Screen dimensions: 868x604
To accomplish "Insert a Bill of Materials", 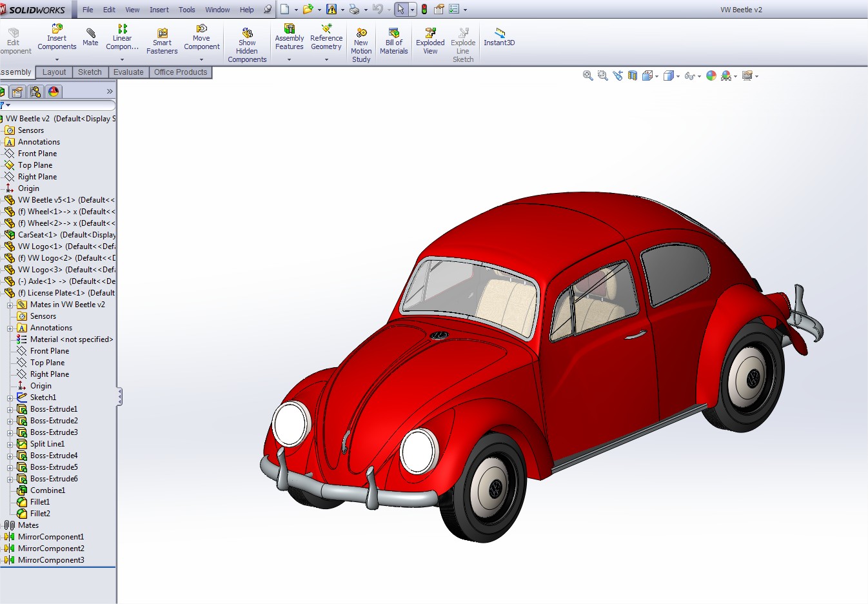I will [394, 41].
